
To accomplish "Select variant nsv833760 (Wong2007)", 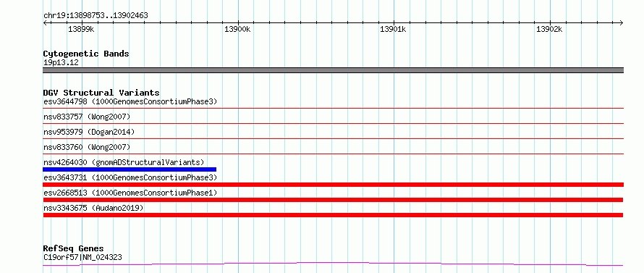I will click(87, 147).
